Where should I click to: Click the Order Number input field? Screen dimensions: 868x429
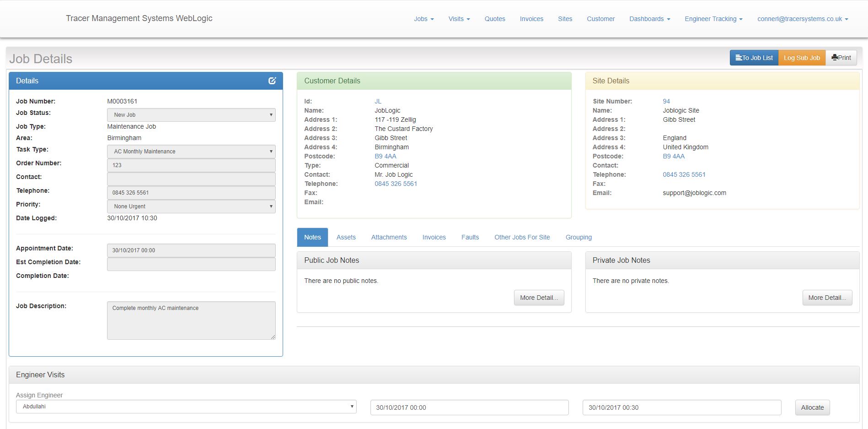(191, 165)
